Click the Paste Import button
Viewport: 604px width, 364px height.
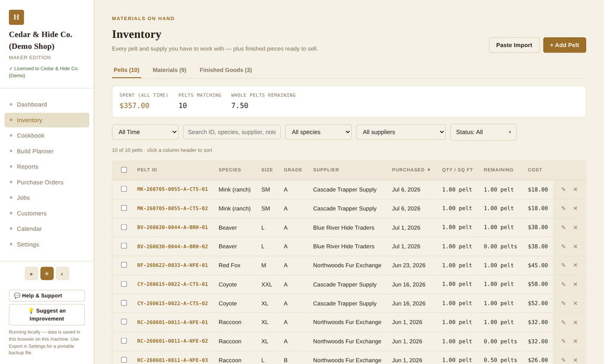coord(514,45)
